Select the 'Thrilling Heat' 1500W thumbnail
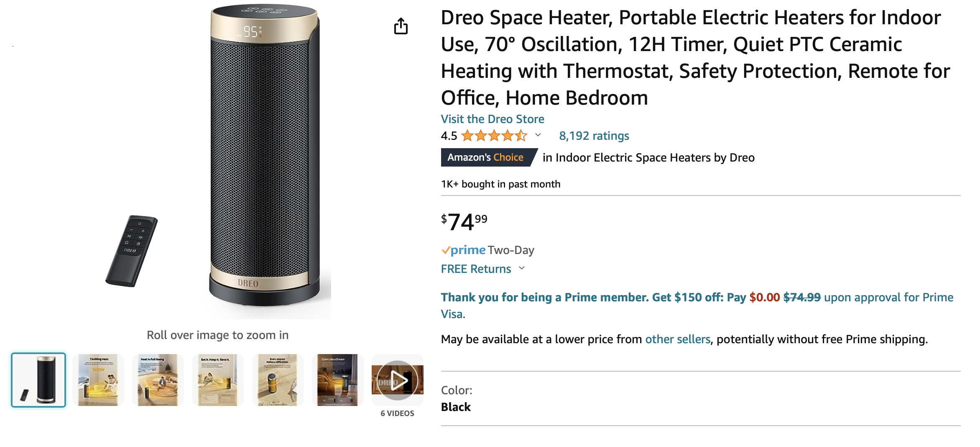This screenshot has width=980, height=447. 98,380
